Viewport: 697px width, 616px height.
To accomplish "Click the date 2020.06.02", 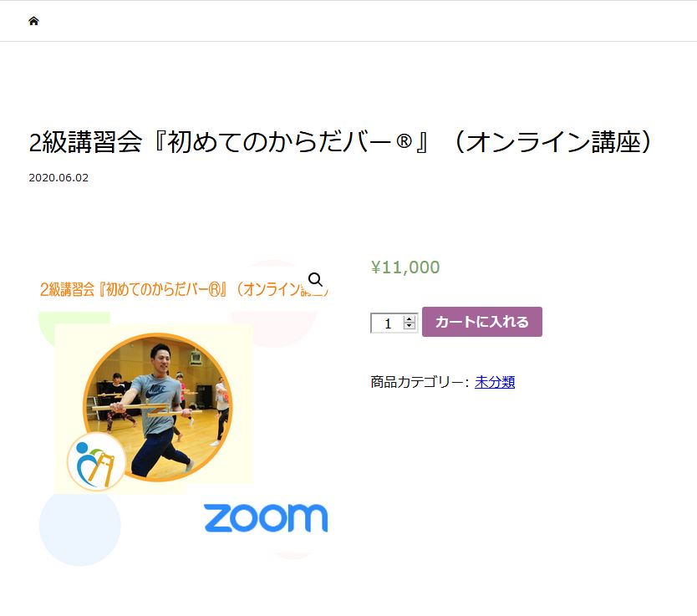I will [59, 178].
